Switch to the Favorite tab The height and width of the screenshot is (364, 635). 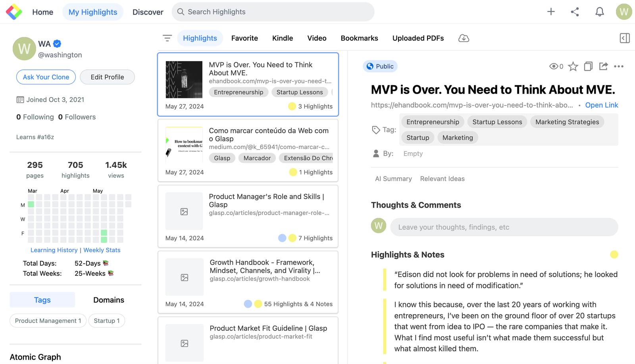244,38
